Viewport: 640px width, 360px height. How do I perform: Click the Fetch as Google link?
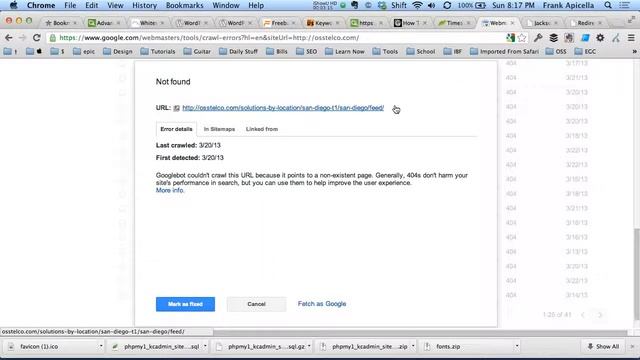pos(322,304)
